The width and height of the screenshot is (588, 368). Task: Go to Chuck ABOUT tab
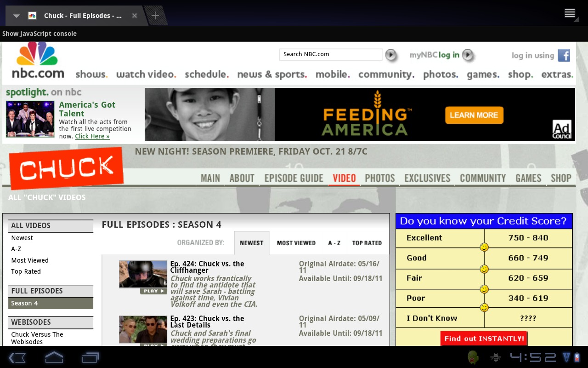point(242,178)
